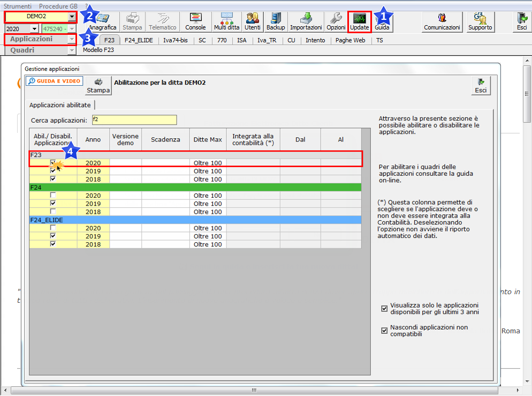The image size is (532, 396).
Task: Click the Guida e Video button
Action: point(54,81)
